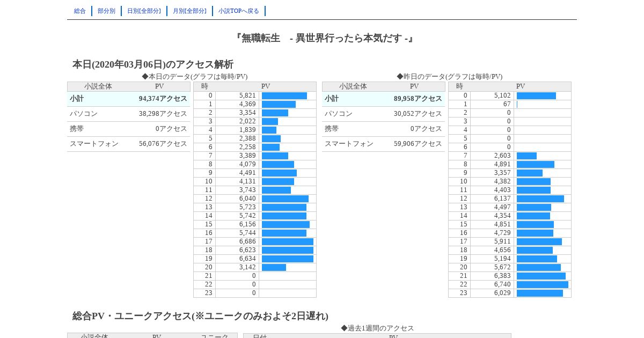Click yesterday's 7時 PV bar
The width and height of the screenshot is (644, 338).
pos(526,156)
